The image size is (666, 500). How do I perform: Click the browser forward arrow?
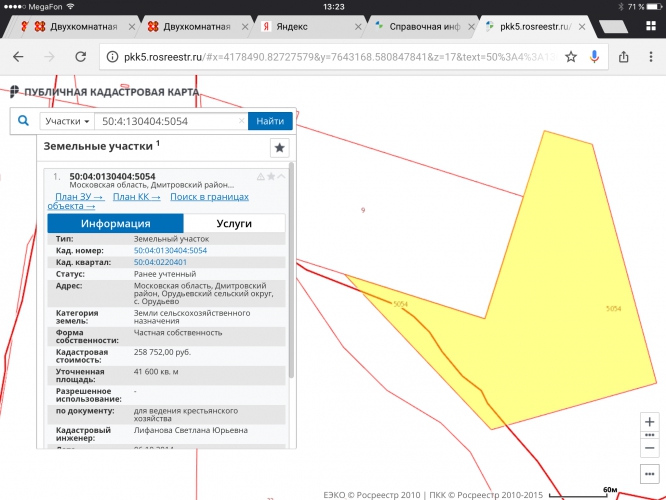[x=49, y=57]
